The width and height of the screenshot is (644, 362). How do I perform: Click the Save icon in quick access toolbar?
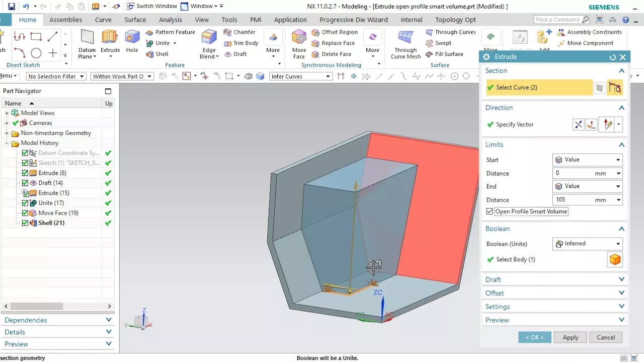11,7
